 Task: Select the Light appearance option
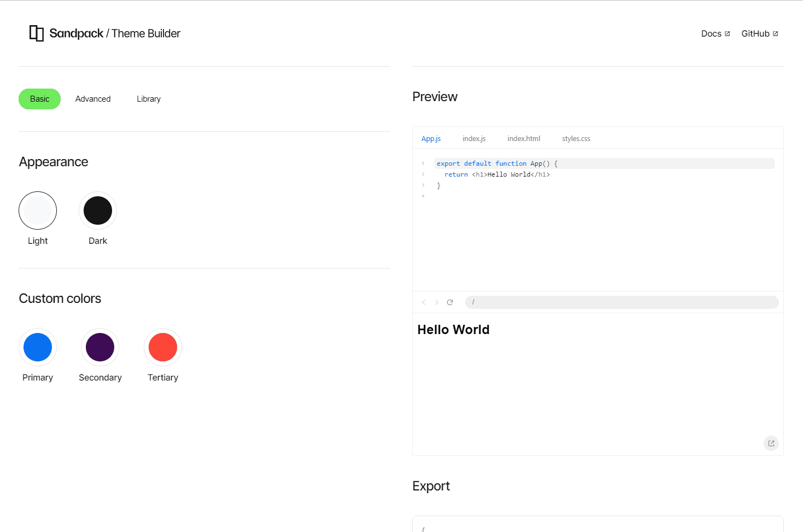pos(38,211)
